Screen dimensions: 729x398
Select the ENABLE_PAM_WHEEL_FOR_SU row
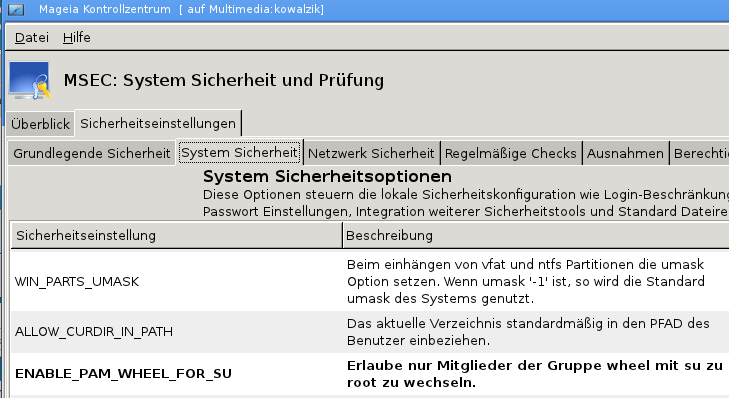click(x=370, y=374)
